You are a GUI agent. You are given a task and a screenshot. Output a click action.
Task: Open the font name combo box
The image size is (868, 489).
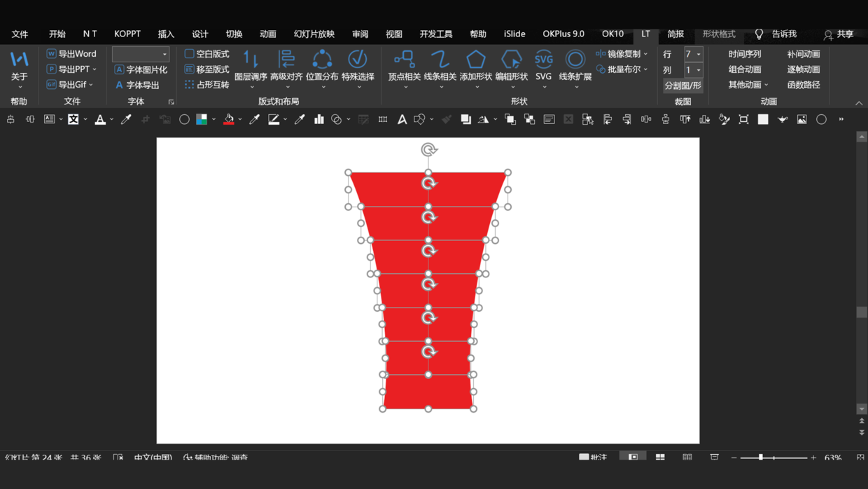point(141,54)
